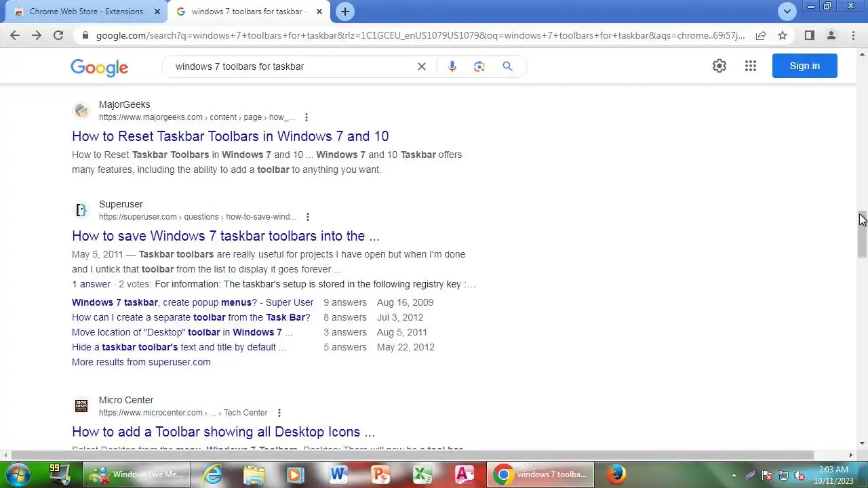The image size is (868, 488).
Task: Launch Excel from taskbar
Action: coord(422,474)
